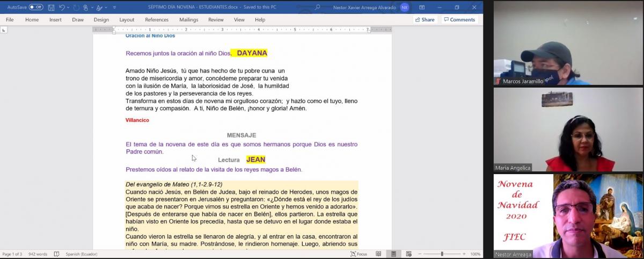
Task: Click the pen signature icon in Quick Access
Action: click(x=99, y=8)
